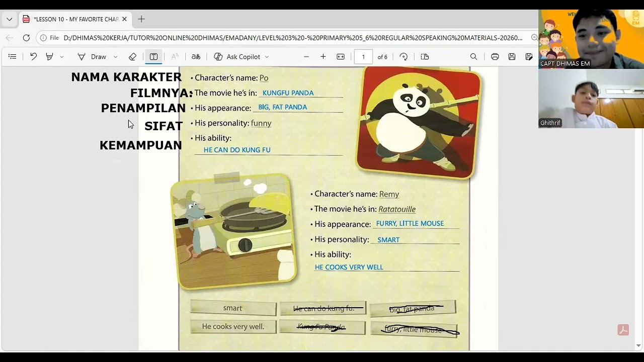Close the LESSON 10 tab
Screen dimensions: 644x362
click(x=124, y=19)
